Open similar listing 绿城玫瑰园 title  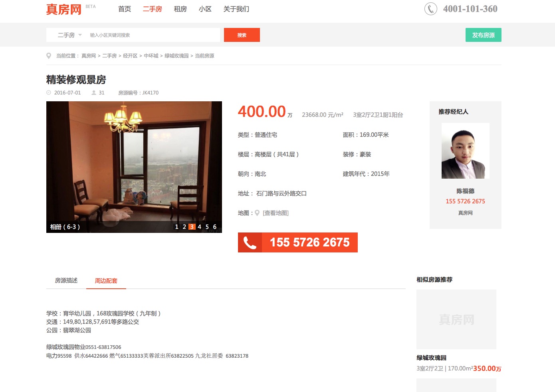click(x=432, y=358)
